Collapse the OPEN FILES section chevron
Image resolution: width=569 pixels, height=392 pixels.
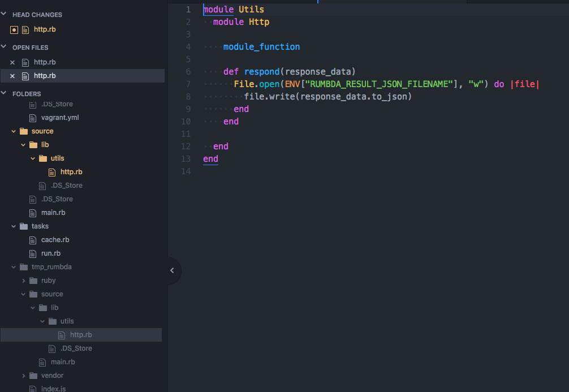tap(3, 46)
